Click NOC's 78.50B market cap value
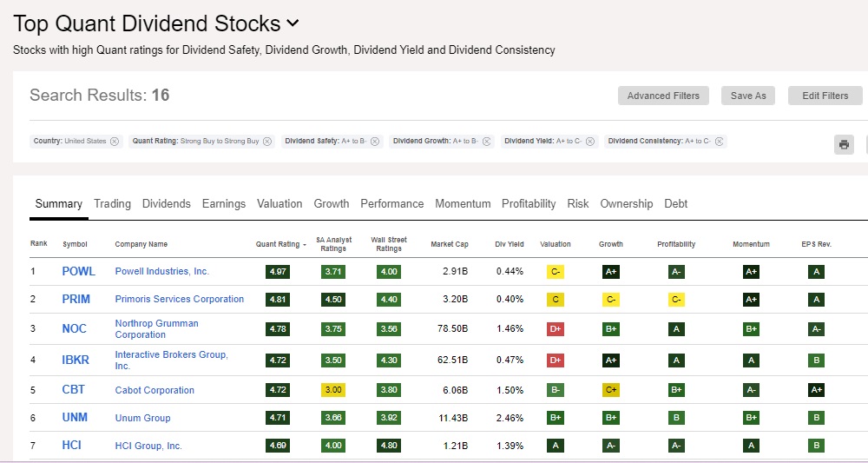868x463 pixels. coord(453,329)
